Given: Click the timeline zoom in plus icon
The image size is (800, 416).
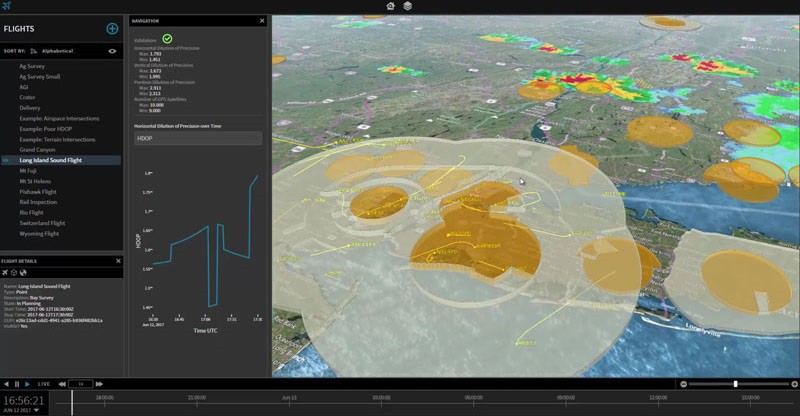Looking at the screenshot, I should [794, 384].
